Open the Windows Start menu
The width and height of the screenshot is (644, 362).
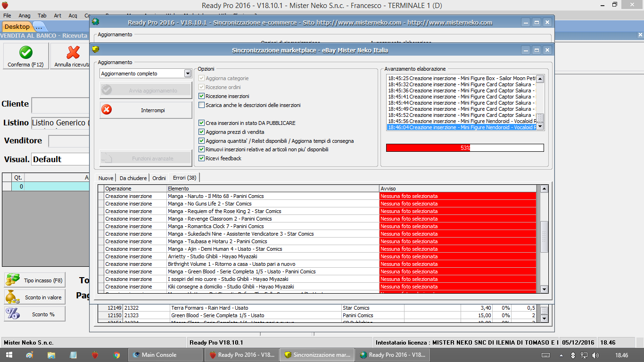pos(8,355)
